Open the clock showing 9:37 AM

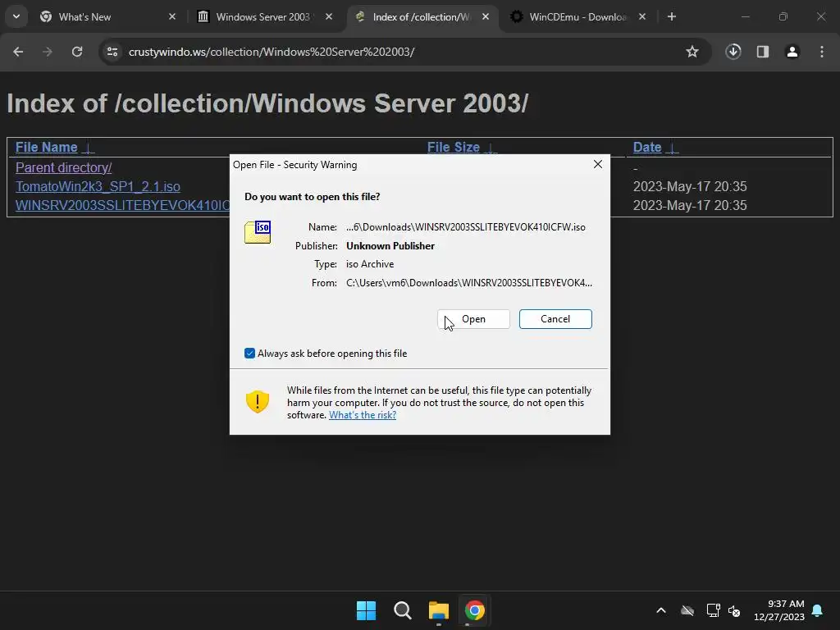779,610
